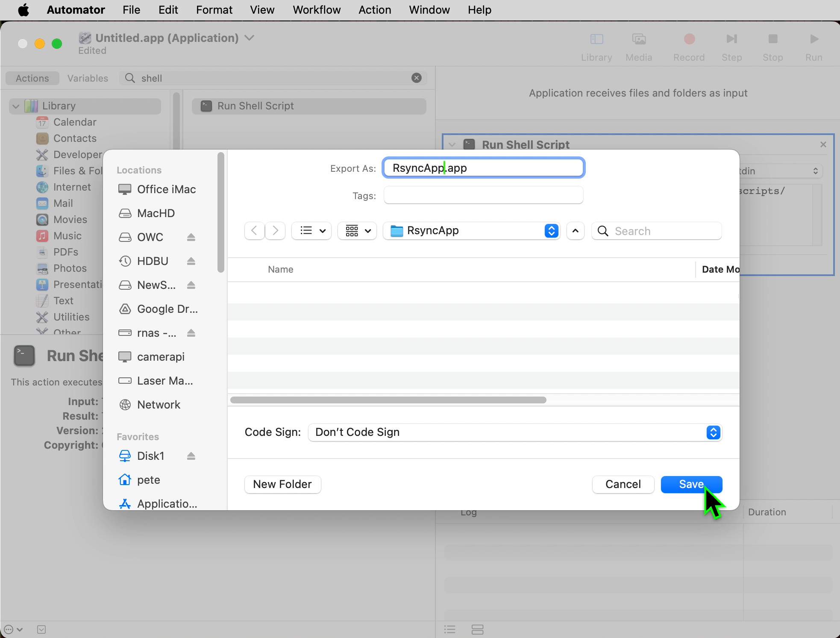The image size is (840, 638).
Task: Collapse the Library tree
Action: click(16, 106)
